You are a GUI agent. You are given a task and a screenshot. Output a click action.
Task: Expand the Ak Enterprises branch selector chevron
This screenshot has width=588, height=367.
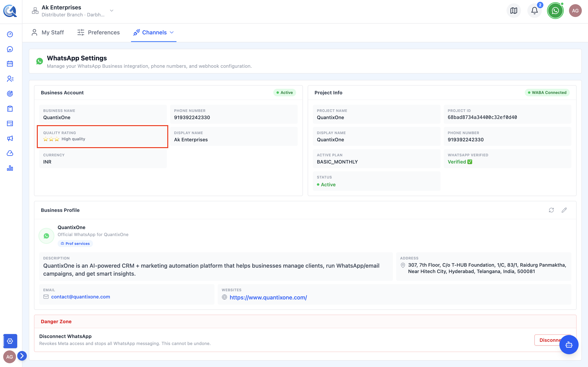tap(112, 11)
